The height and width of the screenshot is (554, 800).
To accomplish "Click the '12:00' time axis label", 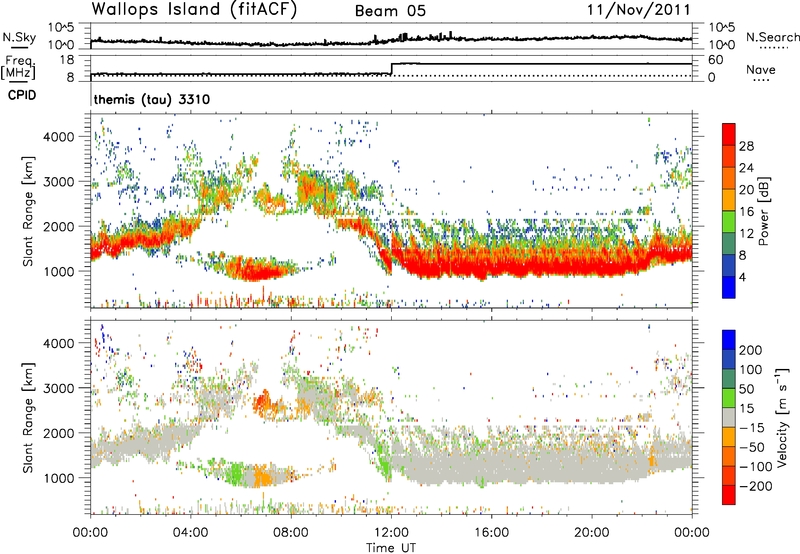I will (x=391, y=533).
